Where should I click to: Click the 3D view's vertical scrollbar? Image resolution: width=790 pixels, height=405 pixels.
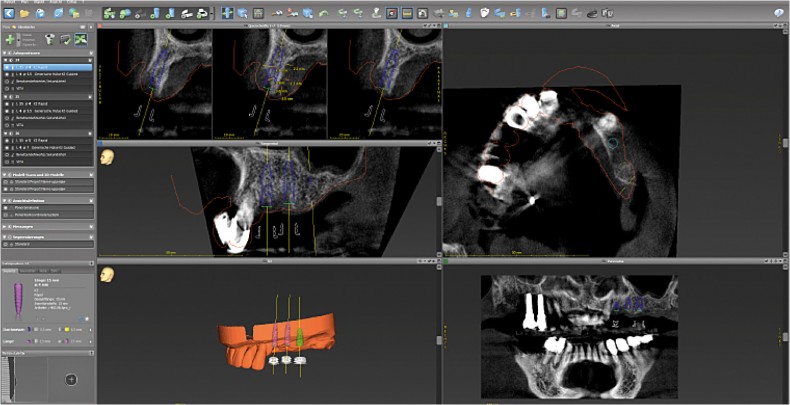(439, 341)
